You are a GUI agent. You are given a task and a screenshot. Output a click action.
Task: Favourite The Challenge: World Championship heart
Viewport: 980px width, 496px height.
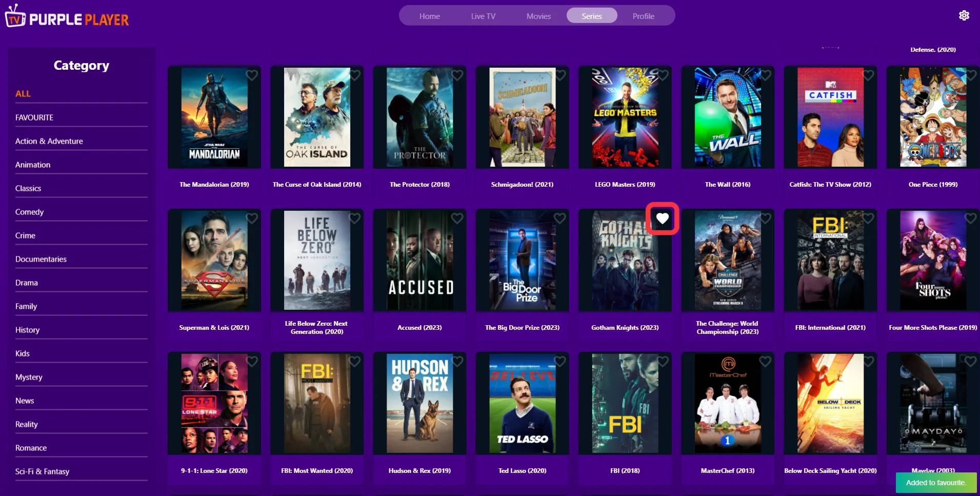765,219
